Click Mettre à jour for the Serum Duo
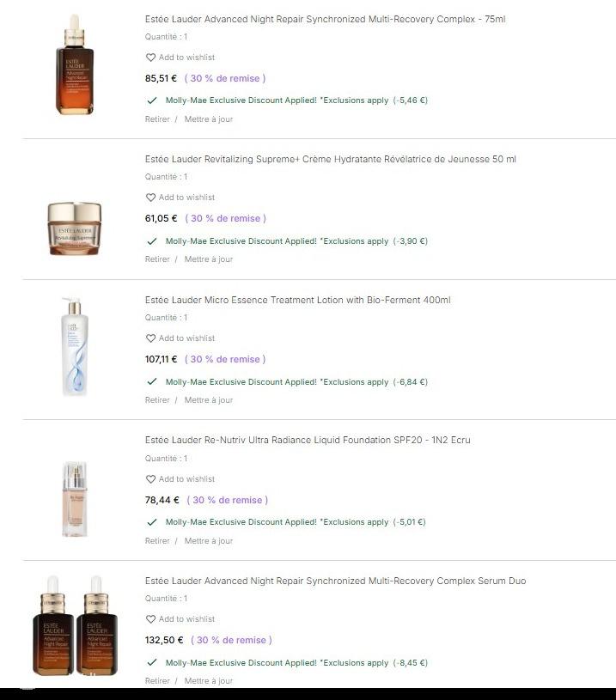616x700 pixels. 209,681
